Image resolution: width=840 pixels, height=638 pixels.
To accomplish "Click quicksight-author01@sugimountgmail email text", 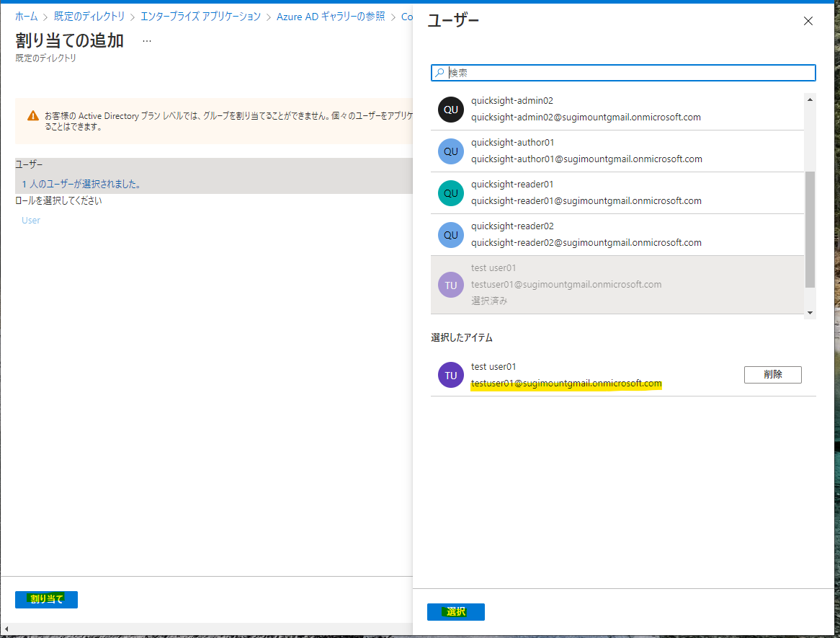I will [x=586, y=159].
